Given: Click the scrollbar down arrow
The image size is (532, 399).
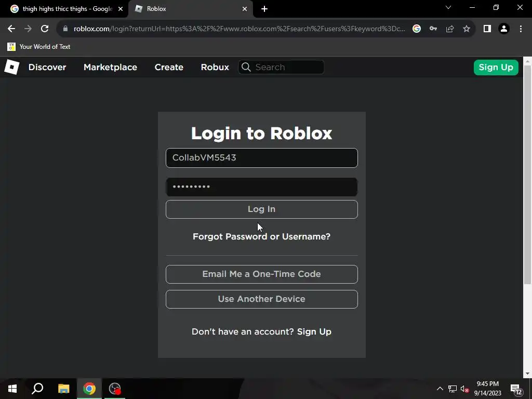Looking at the screenshot, I should pyautogui.click(x=527, y=374).
